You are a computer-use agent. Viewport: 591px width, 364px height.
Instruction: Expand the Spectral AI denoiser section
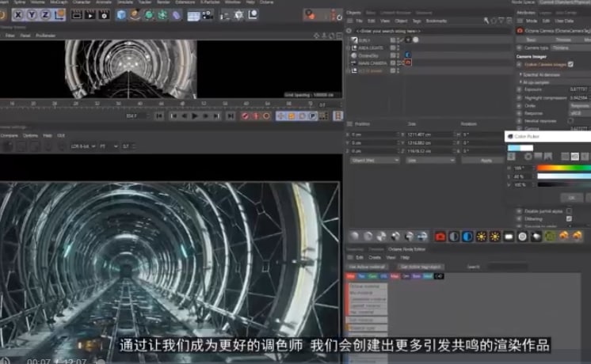click(521, 74)
